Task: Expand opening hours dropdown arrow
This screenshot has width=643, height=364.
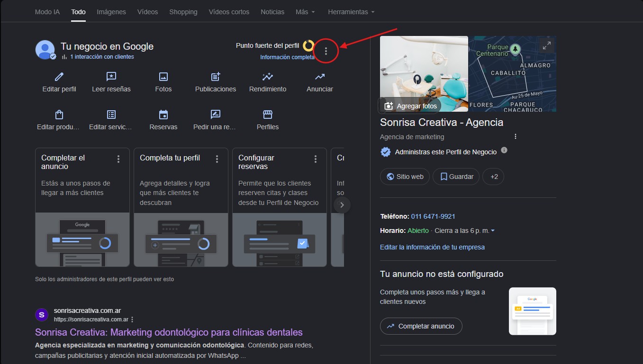Action: [x=493, y=231]
